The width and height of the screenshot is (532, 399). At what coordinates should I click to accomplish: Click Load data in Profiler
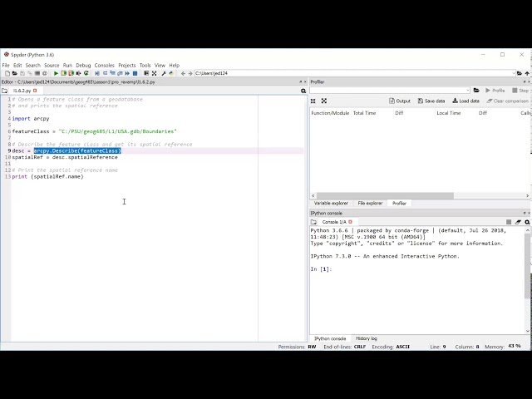click(465, 101)
